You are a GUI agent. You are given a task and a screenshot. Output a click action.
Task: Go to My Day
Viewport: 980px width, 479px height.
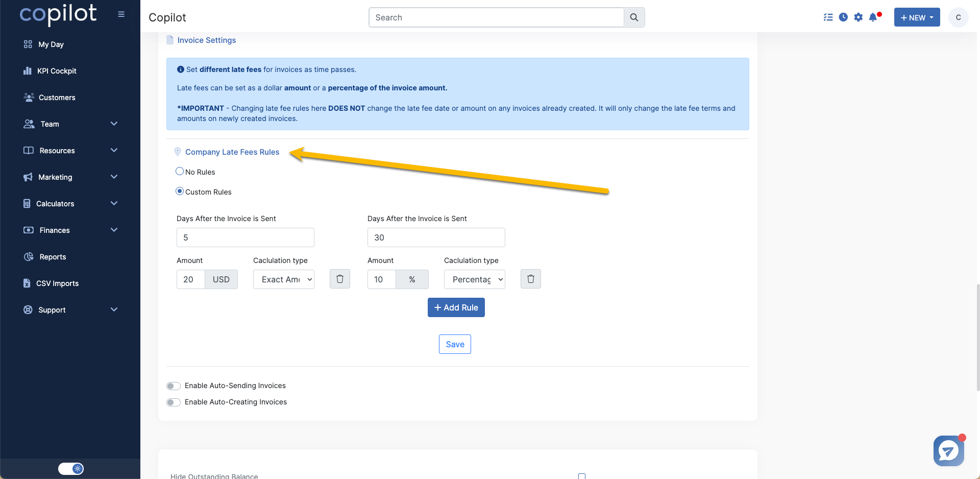click(51, 44)
